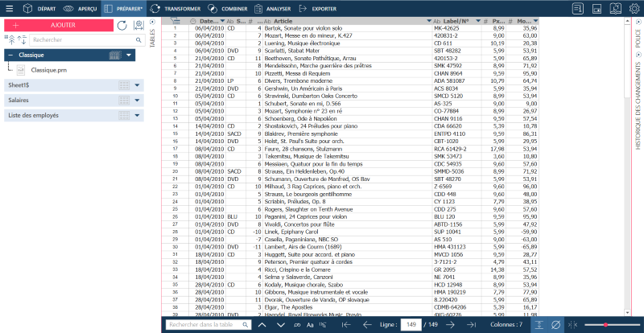Click the magnifier icon in Rechercher box

pyautogui.click(x=138, y=40)
